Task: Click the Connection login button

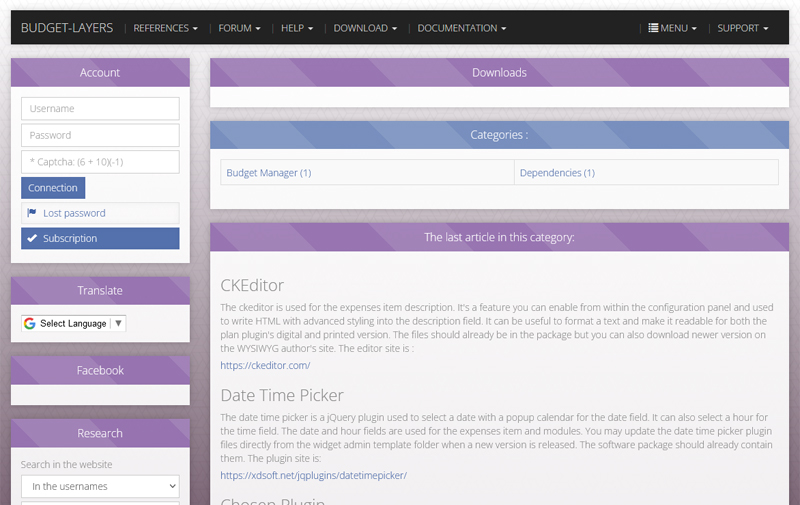Action: [x=53, y=188]
